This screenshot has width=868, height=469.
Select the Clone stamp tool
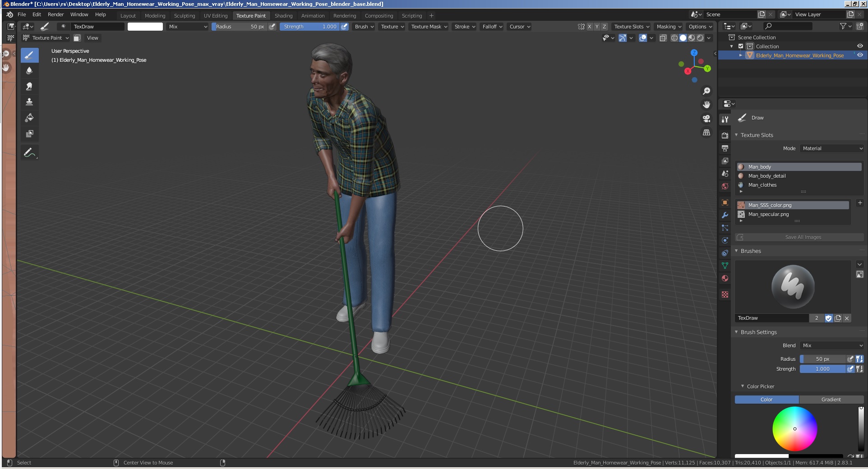(x=29, y=102)
